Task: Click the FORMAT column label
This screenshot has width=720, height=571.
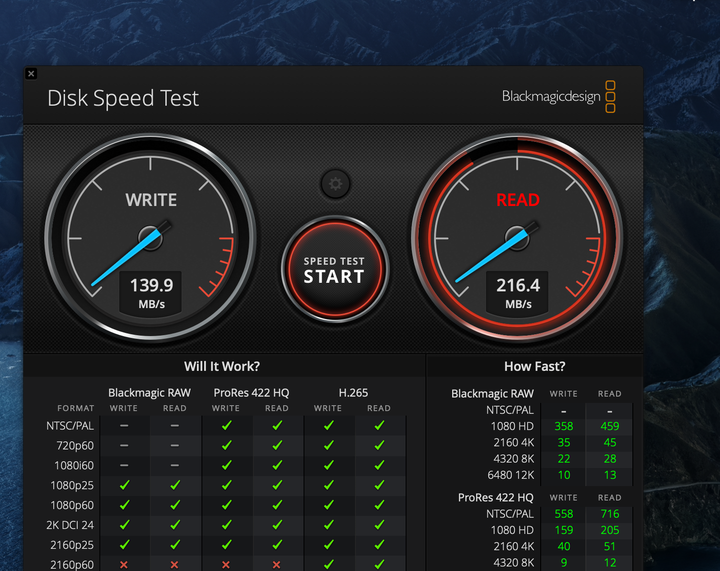Action: click(76, 408)
